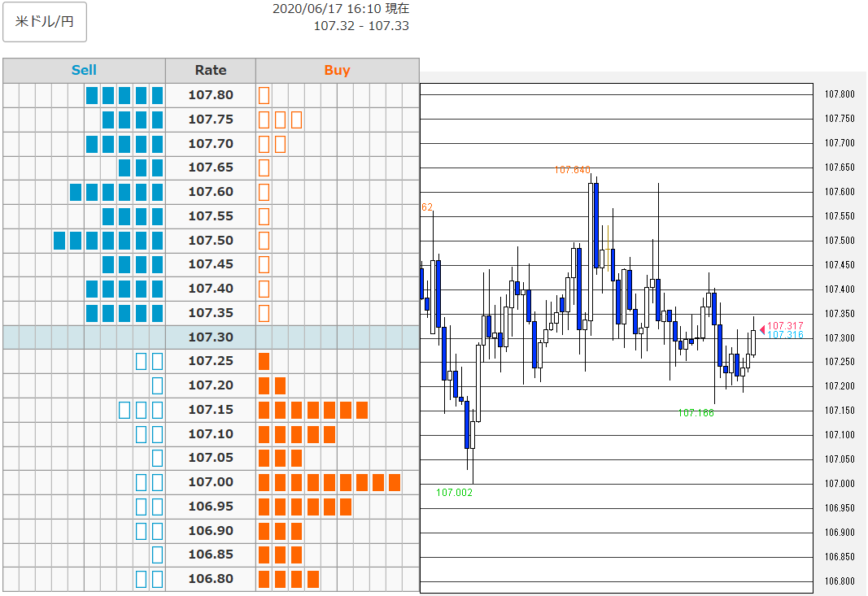Click the 106.900 chart axis label
Image resolution: width=868 pixels, height=596 pixels.
pos(840,533)
